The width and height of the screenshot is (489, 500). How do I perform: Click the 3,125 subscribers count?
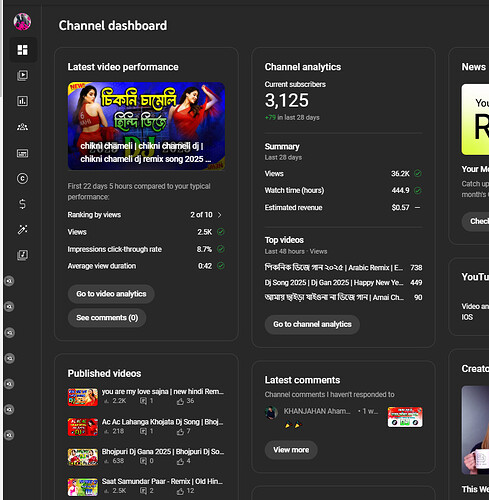coord(287,100)
